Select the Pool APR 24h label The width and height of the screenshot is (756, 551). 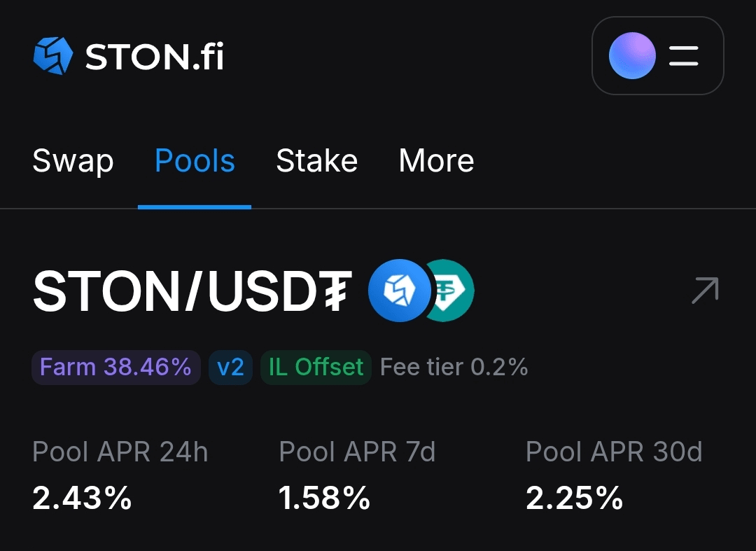pyautogui.click(x=120, y=452)
